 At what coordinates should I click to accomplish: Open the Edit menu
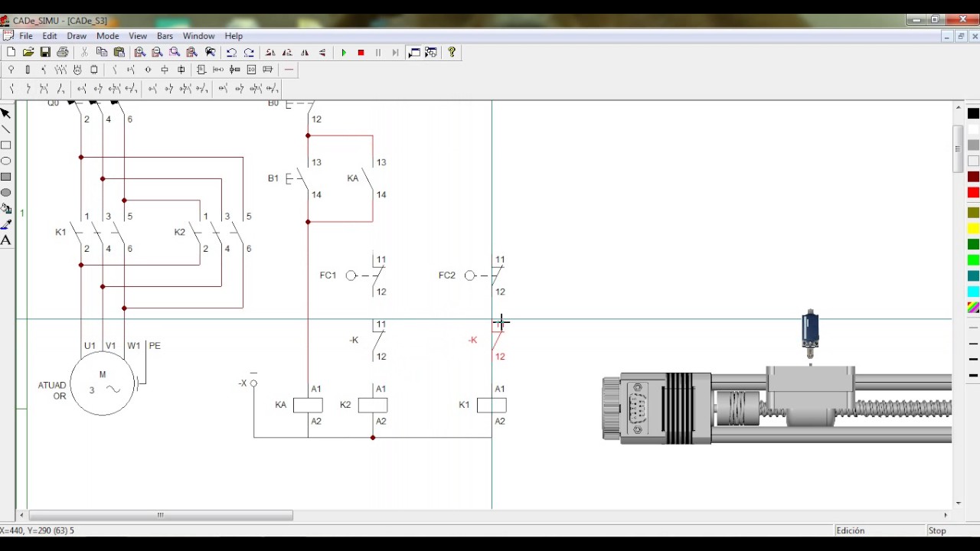point(50,36)
